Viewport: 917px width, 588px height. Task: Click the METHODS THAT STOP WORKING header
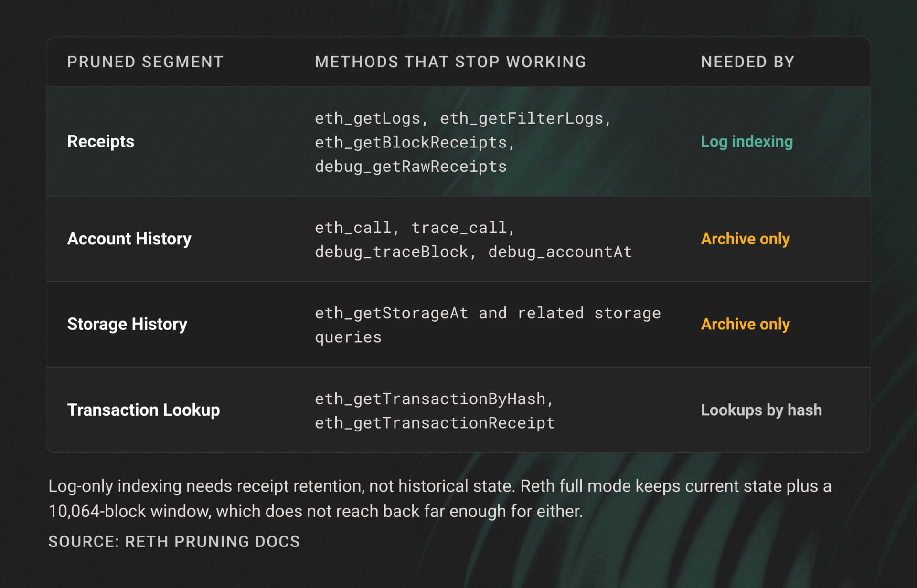[x=450, y=62]
